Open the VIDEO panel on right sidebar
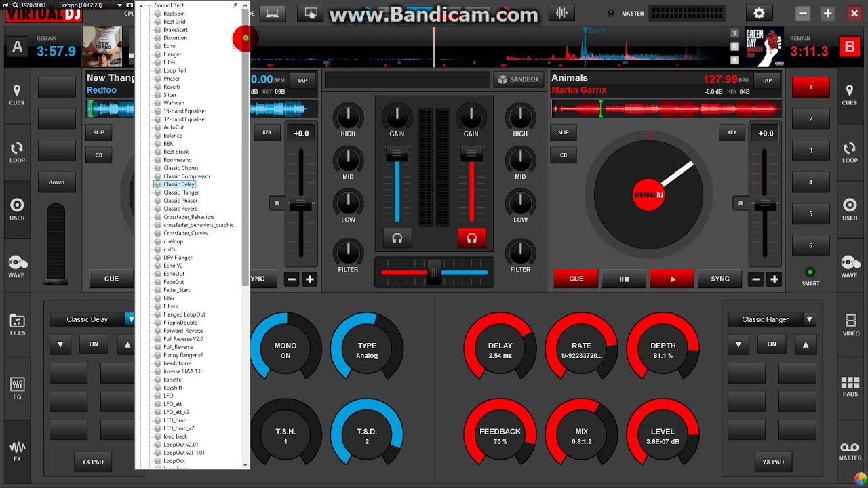 [x=850, y=325]
